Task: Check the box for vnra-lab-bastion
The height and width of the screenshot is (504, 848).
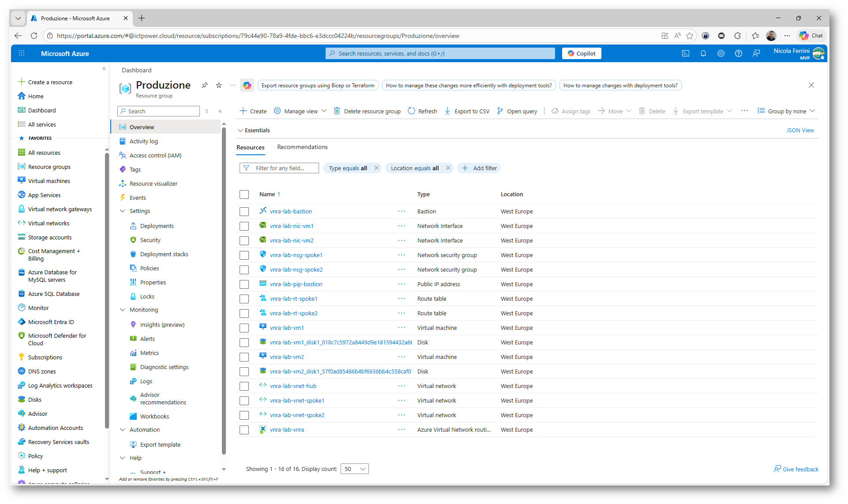Action: [x=244, y=212]
